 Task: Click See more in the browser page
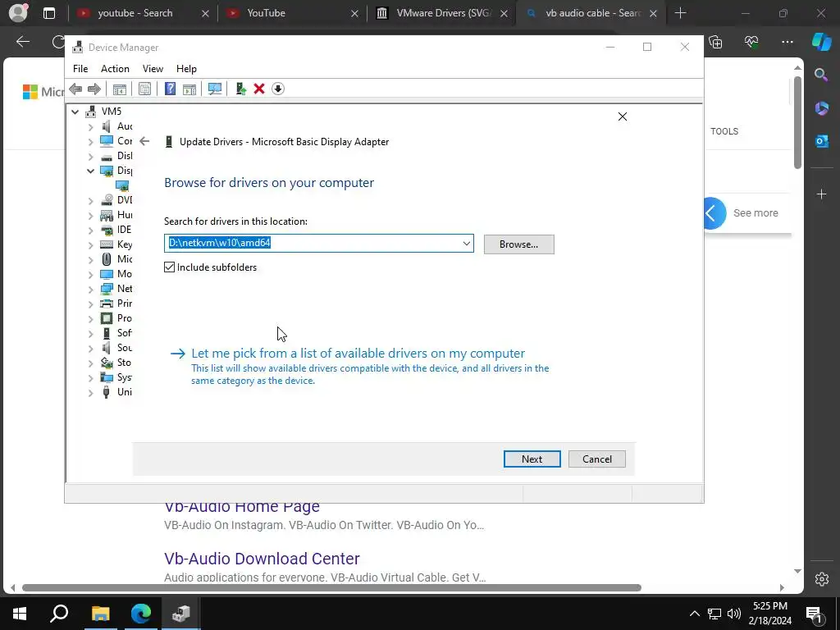point(756,213)
